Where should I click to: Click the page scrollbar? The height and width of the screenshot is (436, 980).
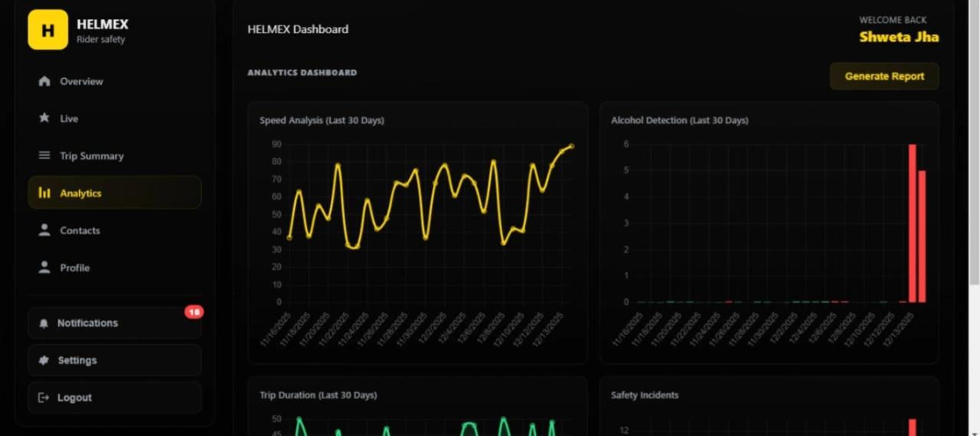point(975,143)
